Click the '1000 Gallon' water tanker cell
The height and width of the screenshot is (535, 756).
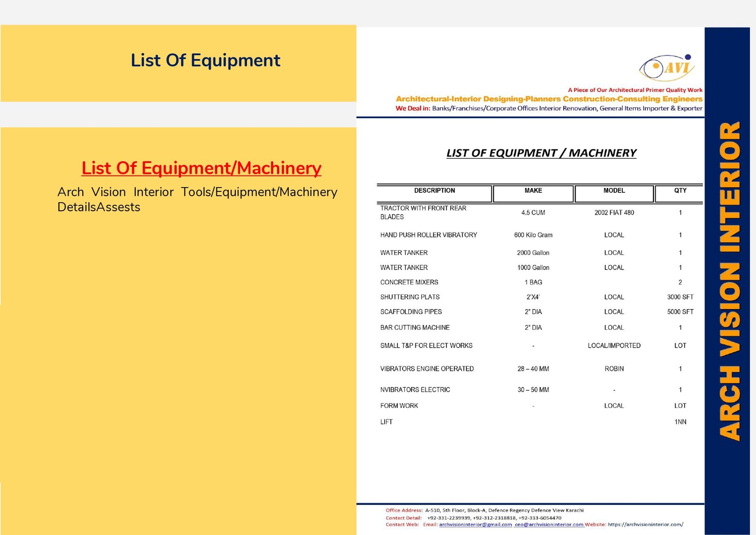(533, 267)
